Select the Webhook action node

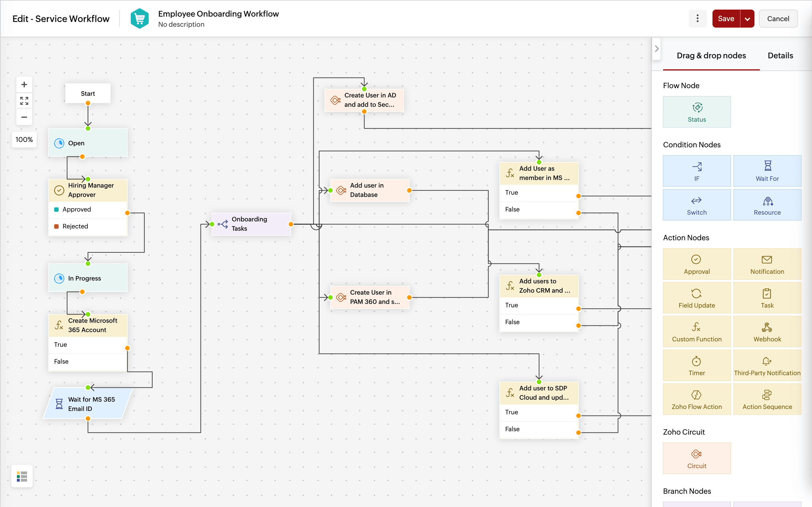tap(767, 331)
